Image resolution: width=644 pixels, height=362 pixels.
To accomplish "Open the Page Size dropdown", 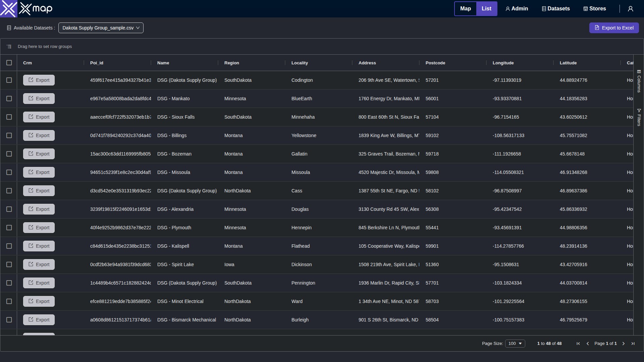I will tap(515, 344).
